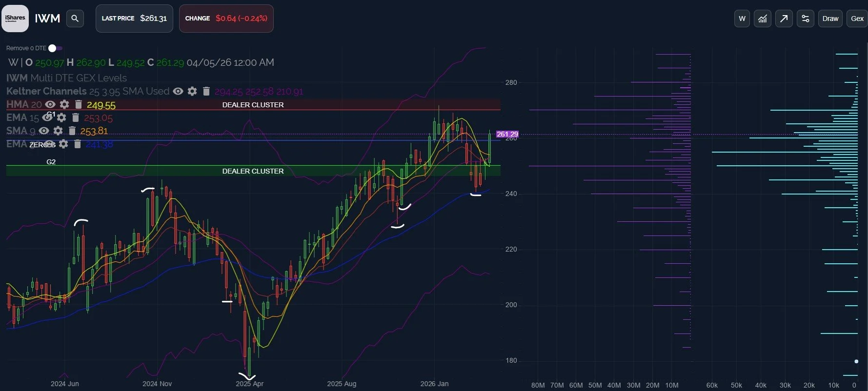Open Keltner Channels settings gear

[x=192, y=91]
